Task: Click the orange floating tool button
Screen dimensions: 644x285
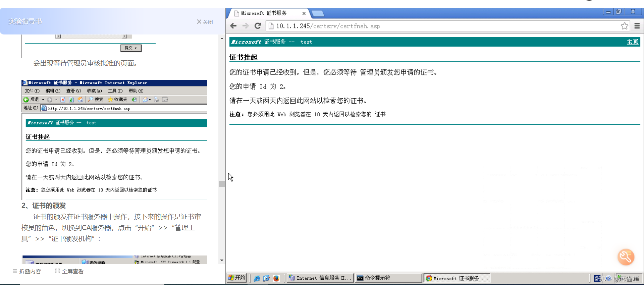Action: (626, 257)
